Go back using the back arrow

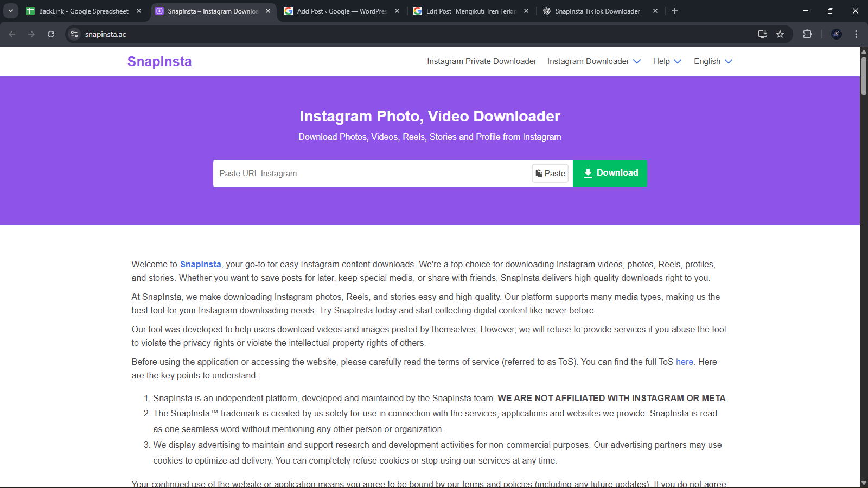point(12,34)
